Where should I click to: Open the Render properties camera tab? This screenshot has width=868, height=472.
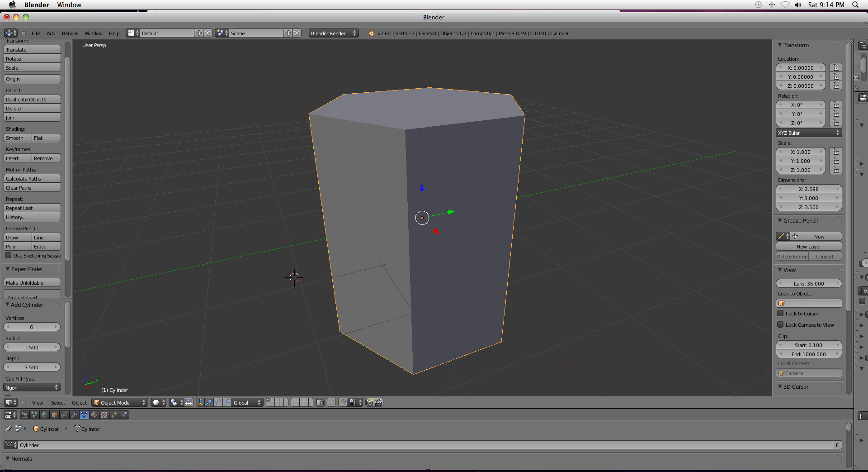pos(25,415)
